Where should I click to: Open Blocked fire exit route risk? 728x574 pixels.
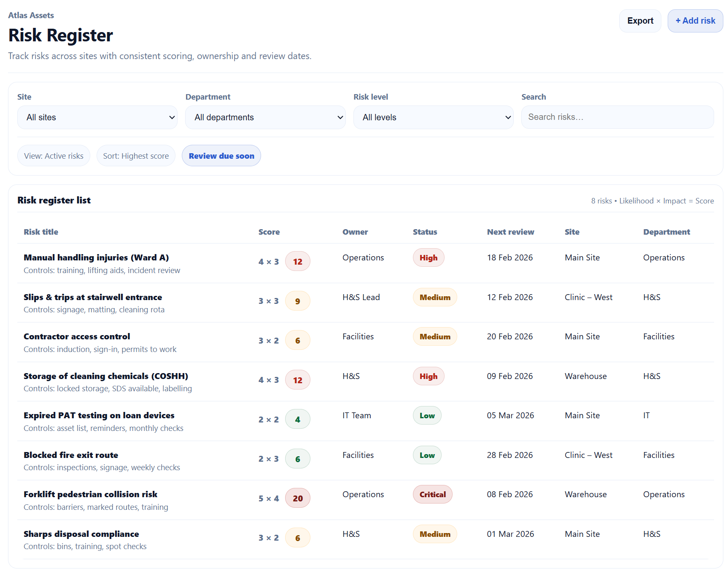(71, 455)
